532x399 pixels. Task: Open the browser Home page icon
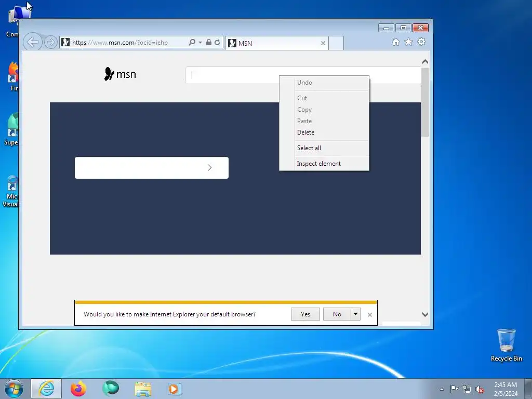[x=395, y=42]
